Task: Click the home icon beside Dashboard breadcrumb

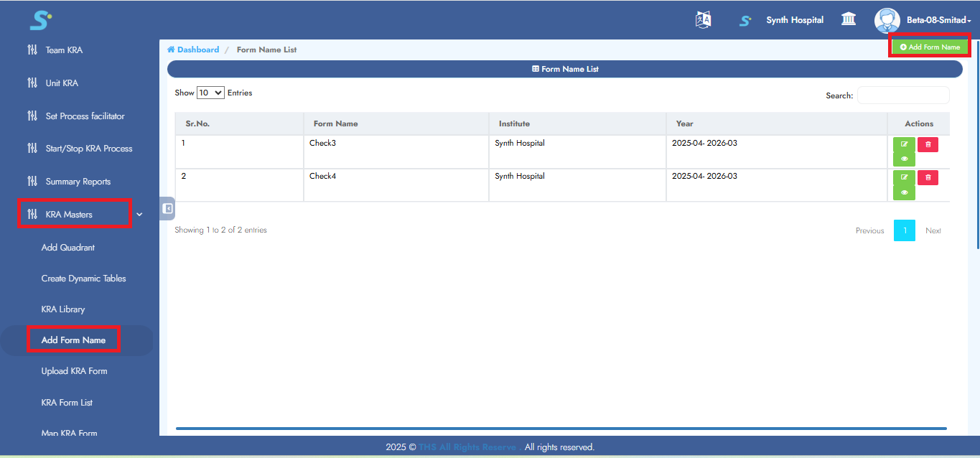Action: [x=172, y=49]
